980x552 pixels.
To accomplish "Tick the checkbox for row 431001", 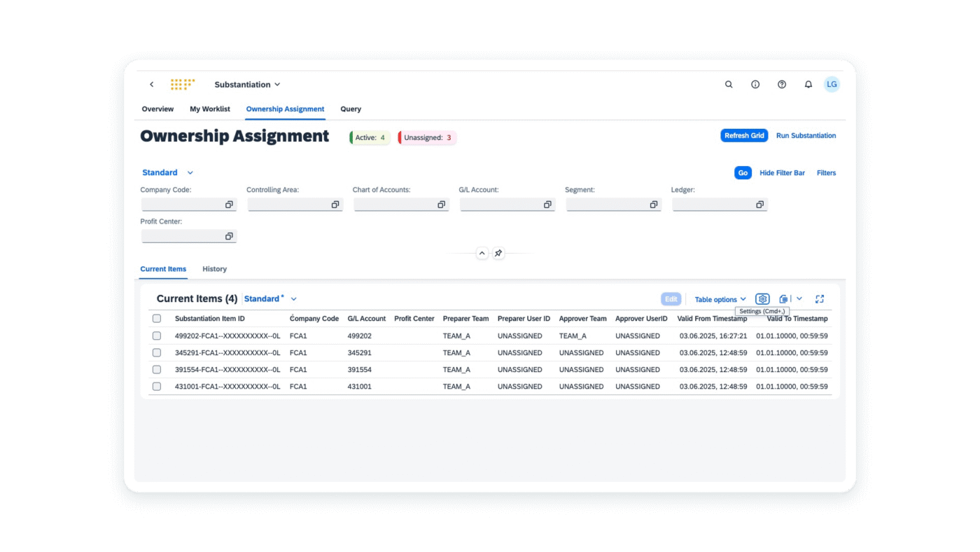I will pyautogui.click(x=156, y=386).
